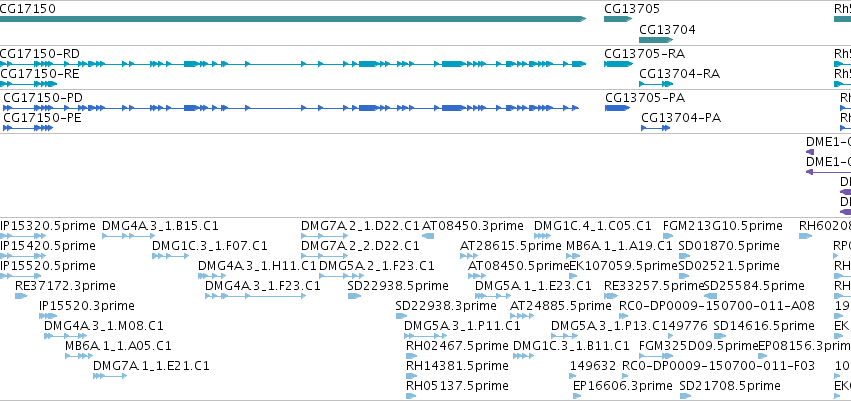Click DMG5A.3_1.P11.C1 label

pos(462,326)
